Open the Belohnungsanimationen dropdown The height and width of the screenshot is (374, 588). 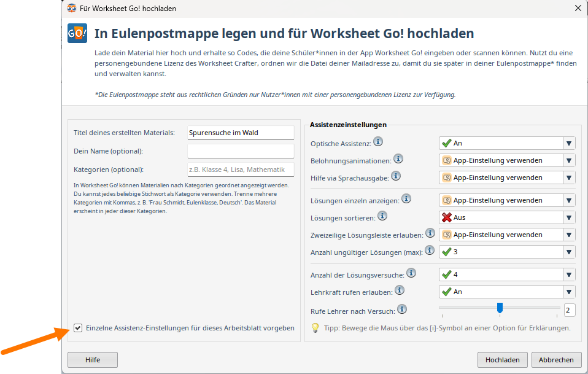coord(507,160)
